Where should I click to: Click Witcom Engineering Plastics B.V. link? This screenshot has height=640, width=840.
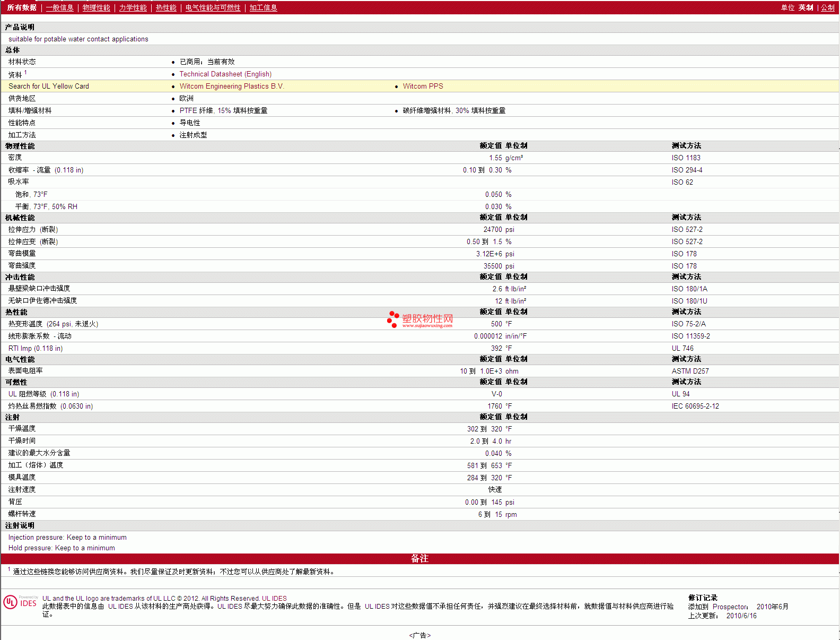(232, 87)
